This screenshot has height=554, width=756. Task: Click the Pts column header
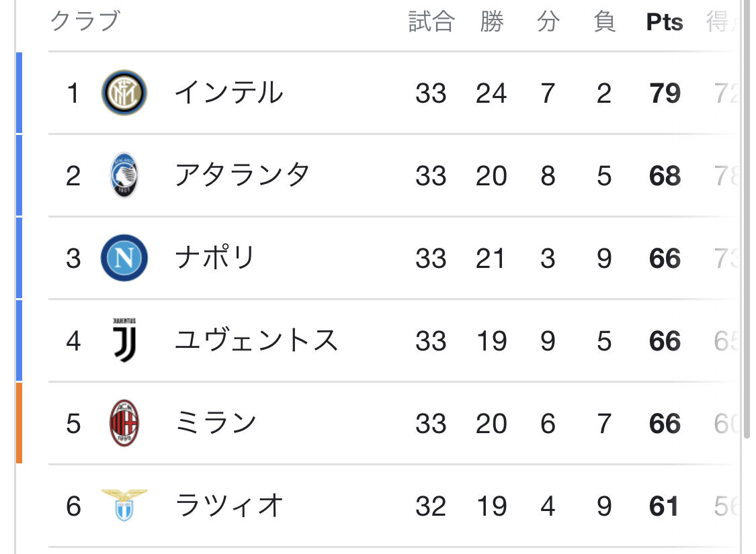pyautogui.click(x=665, y=22)
